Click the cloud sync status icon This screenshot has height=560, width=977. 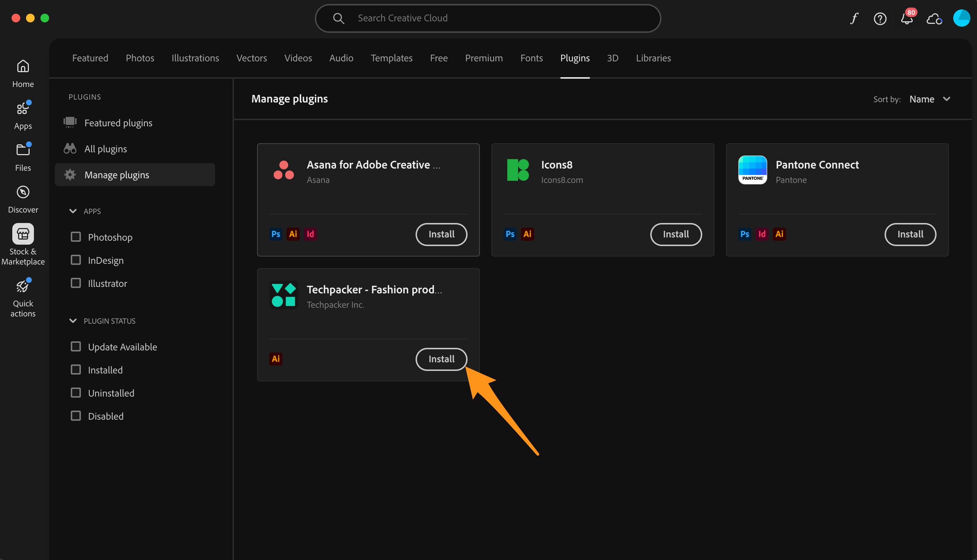pyautogui.click(x=934, y=18)
